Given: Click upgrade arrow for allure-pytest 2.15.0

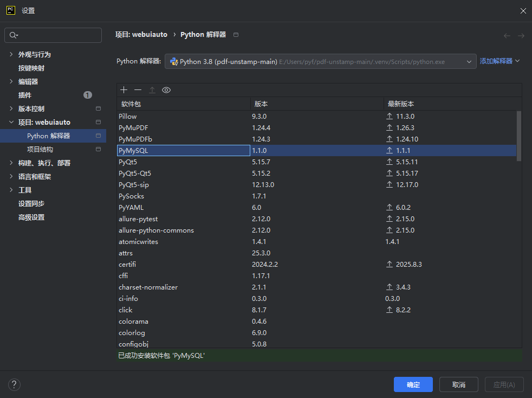Looking at the screenshot, I should pyautogui.click(x=390, y=219).
